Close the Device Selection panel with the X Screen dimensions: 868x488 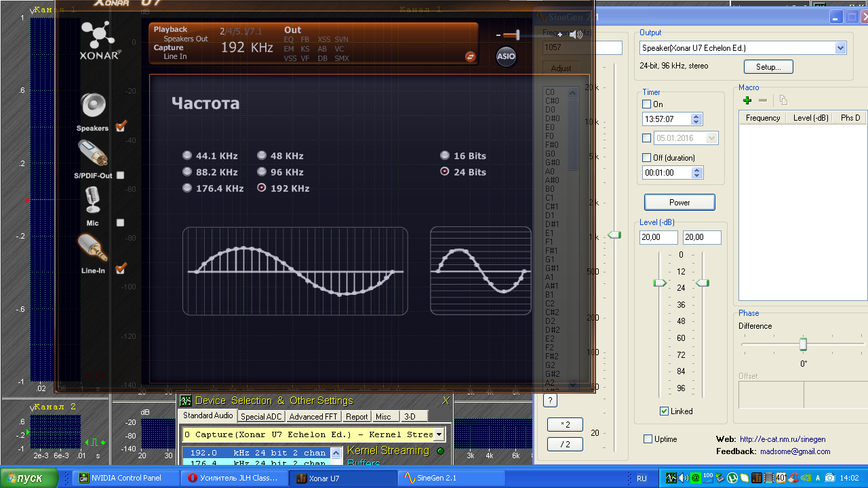(446, 401)
